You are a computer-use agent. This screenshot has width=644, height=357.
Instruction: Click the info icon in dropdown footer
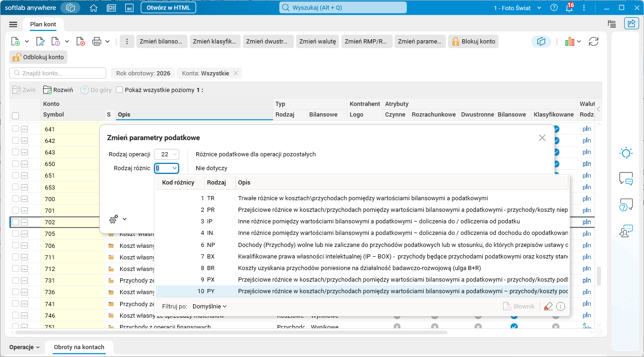tap(561, 306)
